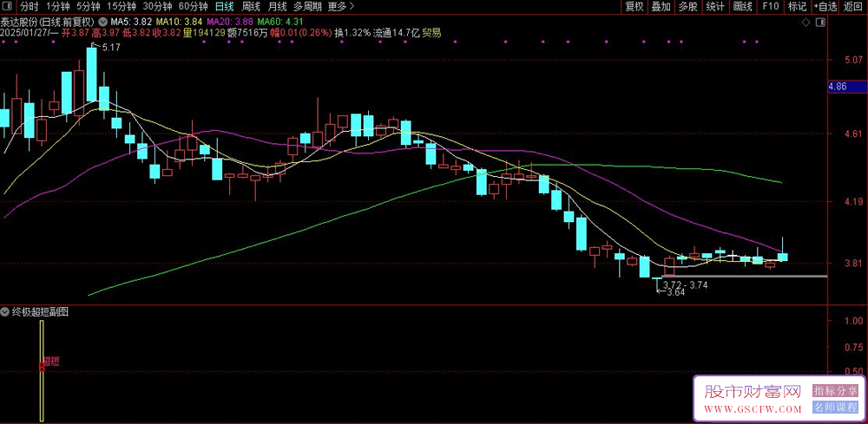
Task: Open the indicator menu beside 泰达股份 title
Action: (103, 23)
